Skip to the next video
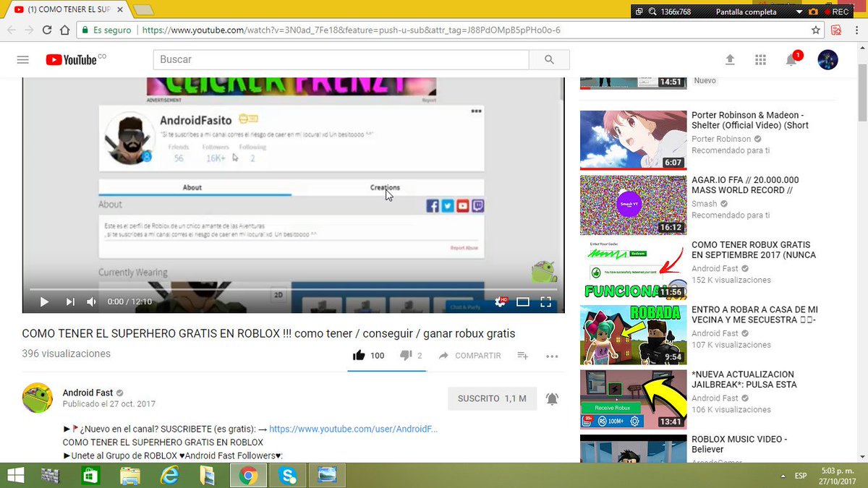Screen dimensions: 868x488 point(70,301)
